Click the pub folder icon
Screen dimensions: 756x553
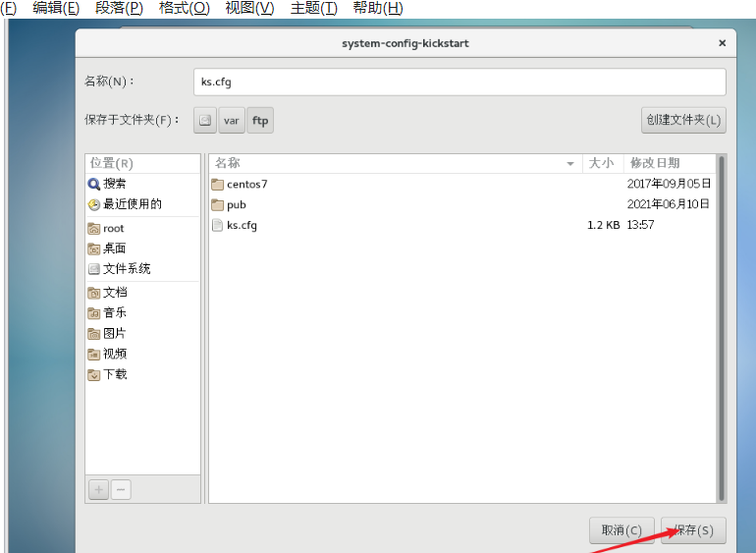[217, 205]
